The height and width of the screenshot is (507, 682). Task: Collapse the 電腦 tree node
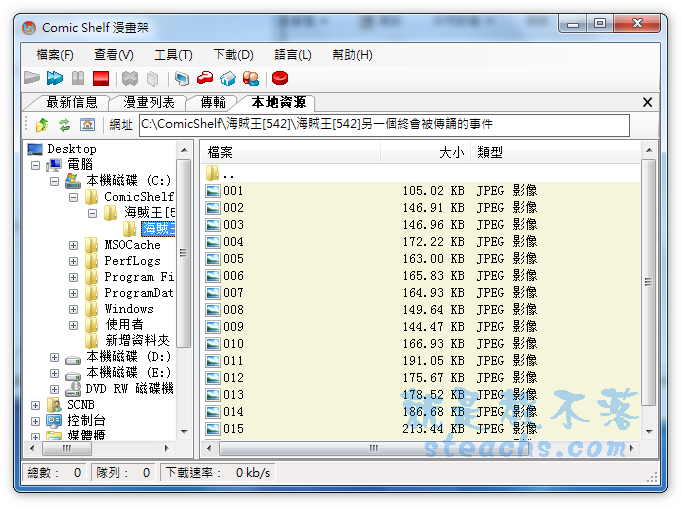(36, 165)
